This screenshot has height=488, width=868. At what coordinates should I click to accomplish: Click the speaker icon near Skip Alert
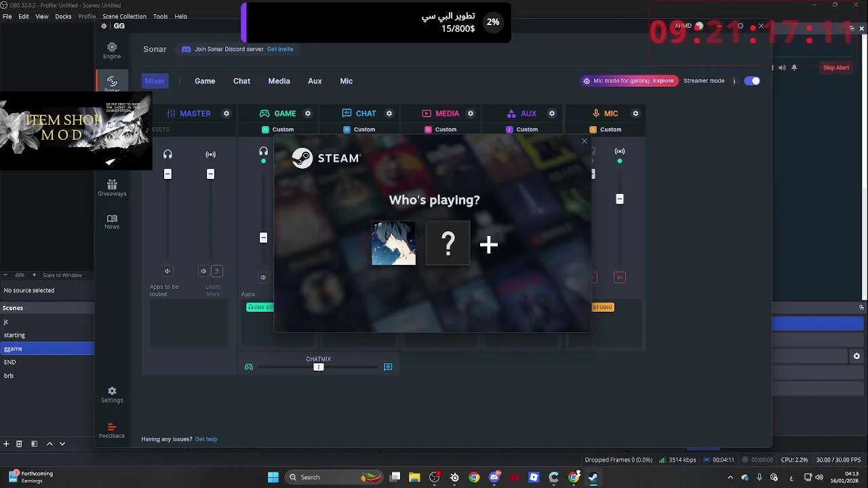pyautogui.click(x=782, y=67)
